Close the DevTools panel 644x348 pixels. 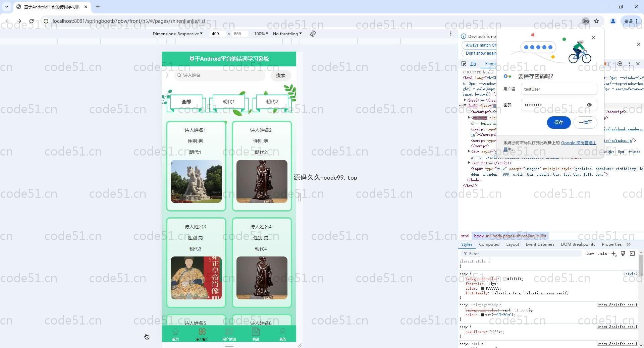click(x=638, y=64)
